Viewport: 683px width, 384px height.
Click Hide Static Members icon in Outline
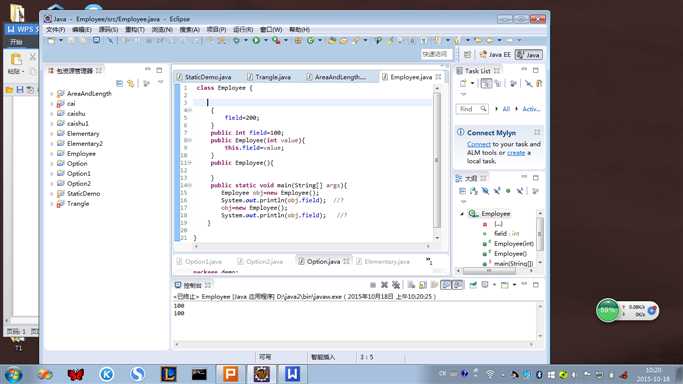click(497, 191)
